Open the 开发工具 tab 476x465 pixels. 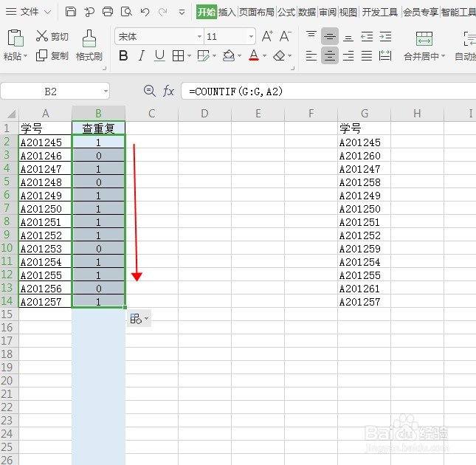(380, 12)
